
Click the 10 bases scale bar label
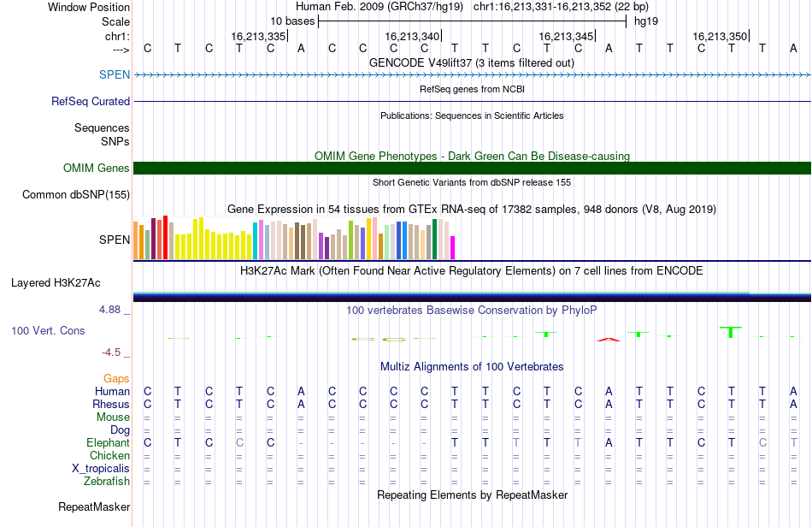click(292, 21)
